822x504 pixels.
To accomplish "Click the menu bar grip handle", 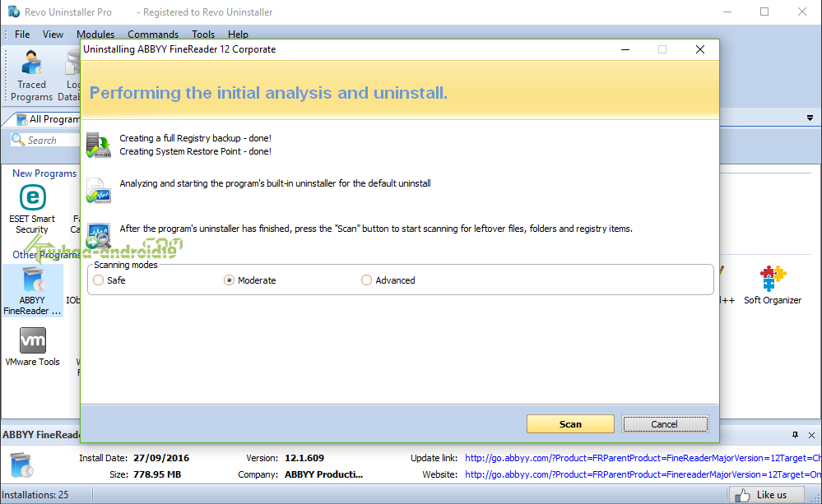I will (x=6, y=35).
